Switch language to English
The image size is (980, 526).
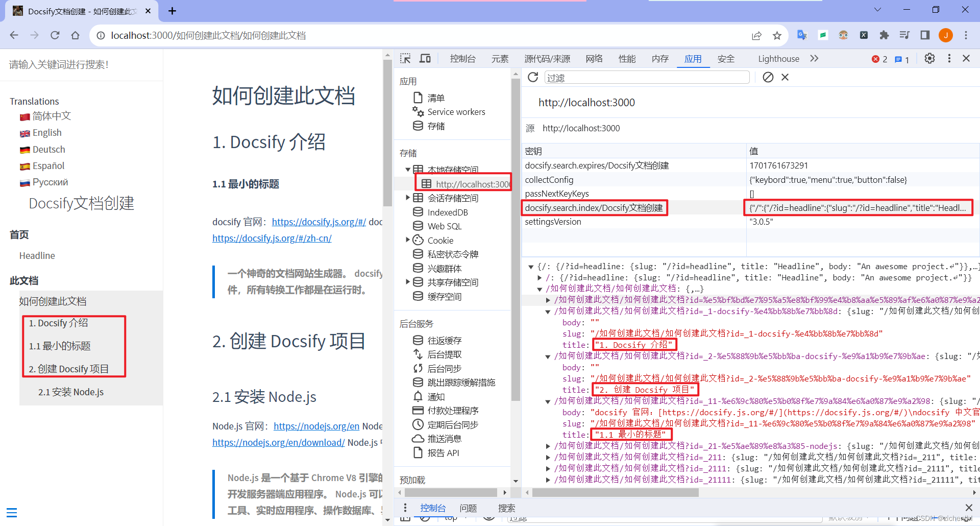pyautogui.click(x=47, y=133)
